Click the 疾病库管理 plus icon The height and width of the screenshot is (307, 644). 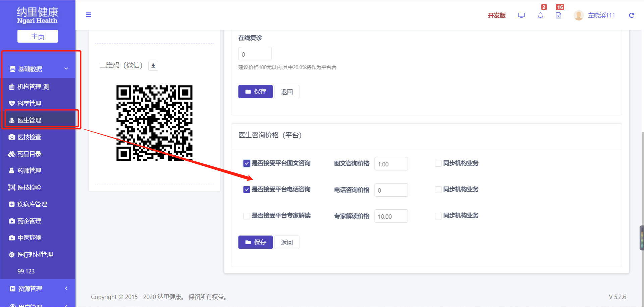[12, 204]
